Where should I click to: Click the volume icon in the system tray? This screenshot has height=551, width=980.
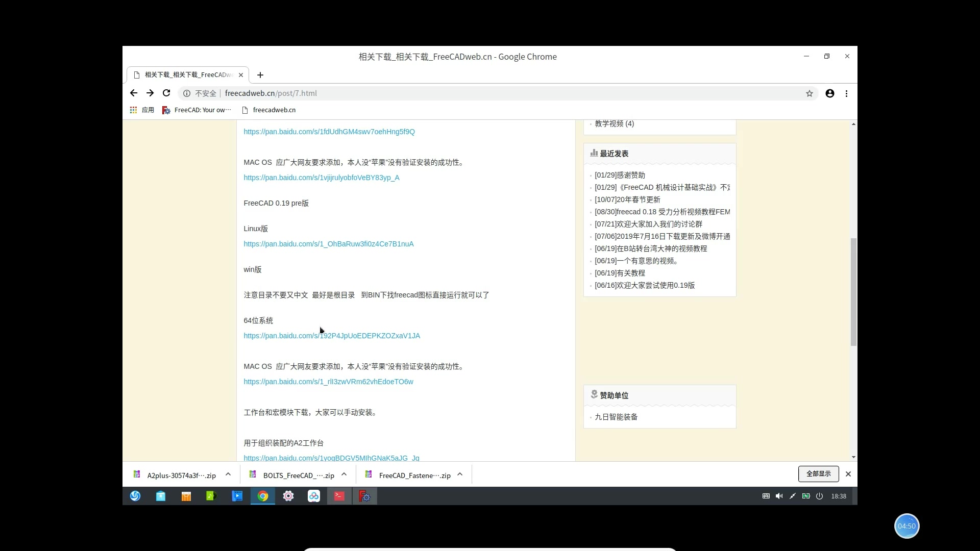[x=779, y=496]
